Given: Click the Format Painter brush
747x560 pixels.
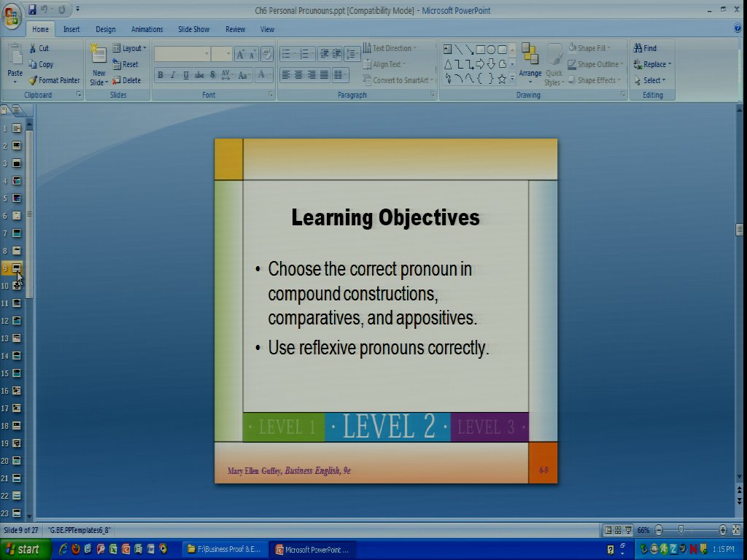Looking at the screenshot, I should (33, 80).
